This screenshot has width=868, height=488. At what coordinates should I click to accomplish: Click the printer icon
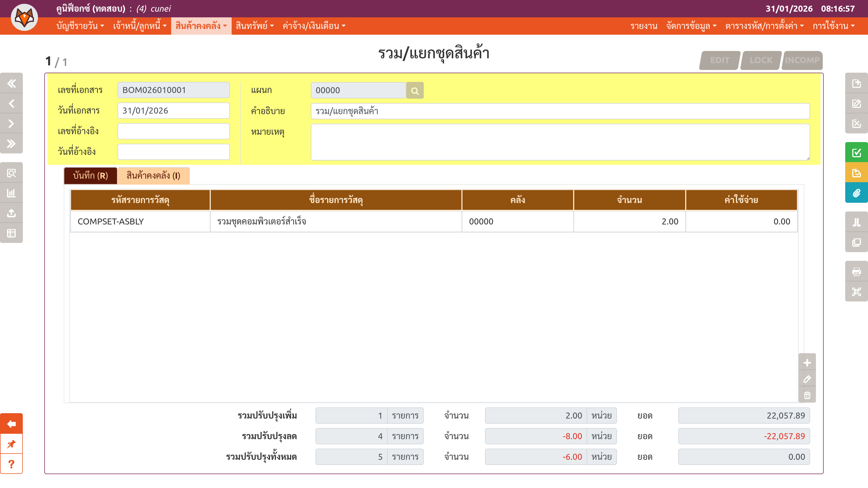click(x=856, y=271)
